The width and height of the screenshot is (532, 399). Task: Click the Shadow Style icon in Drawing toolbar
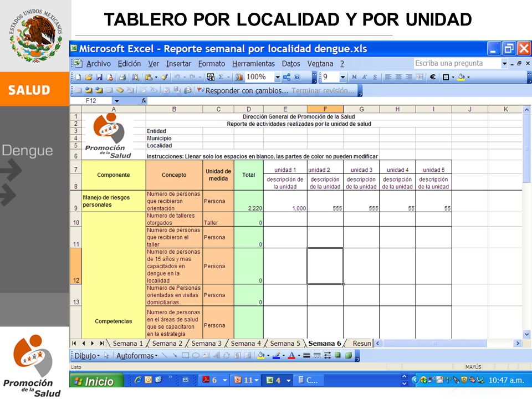tap(337, 356)
